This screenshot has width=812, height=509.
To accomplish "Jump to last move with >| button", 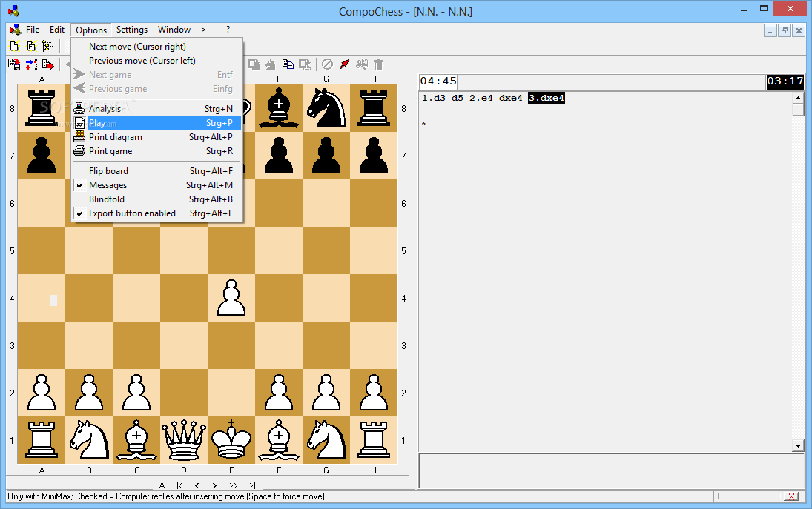I will point(252,485).
